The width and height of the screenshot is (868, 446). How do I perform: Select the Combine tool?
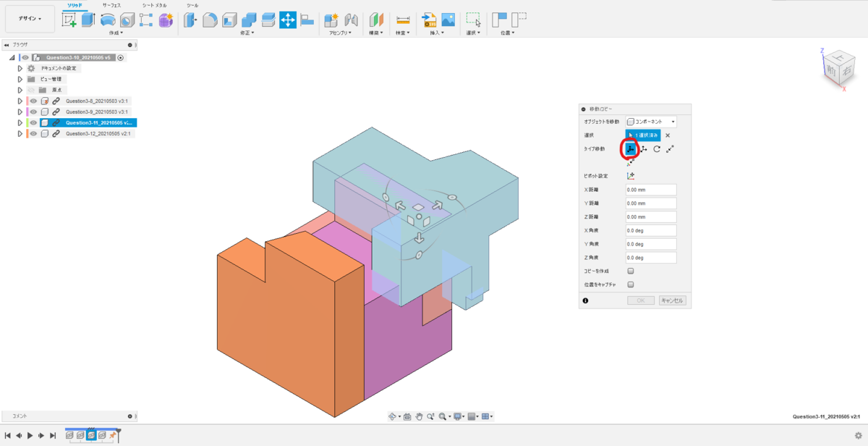pos(249,20)
